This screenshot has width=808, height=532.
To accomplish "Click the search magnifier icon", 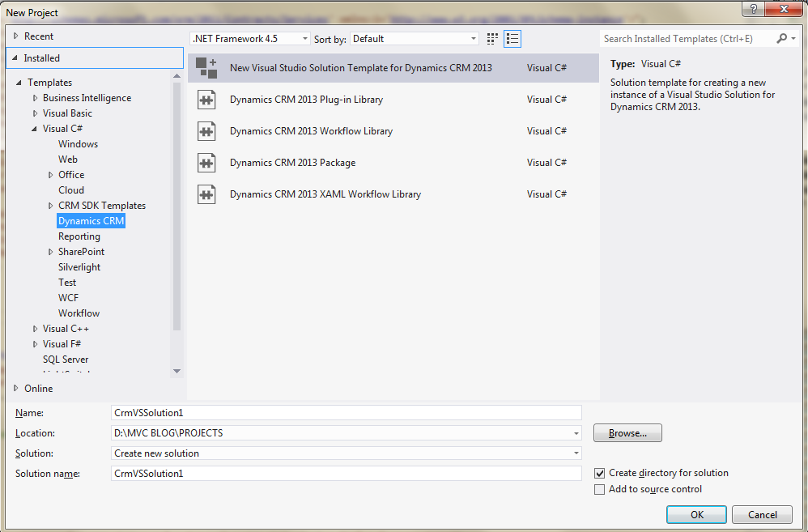I will coord(780,38).
